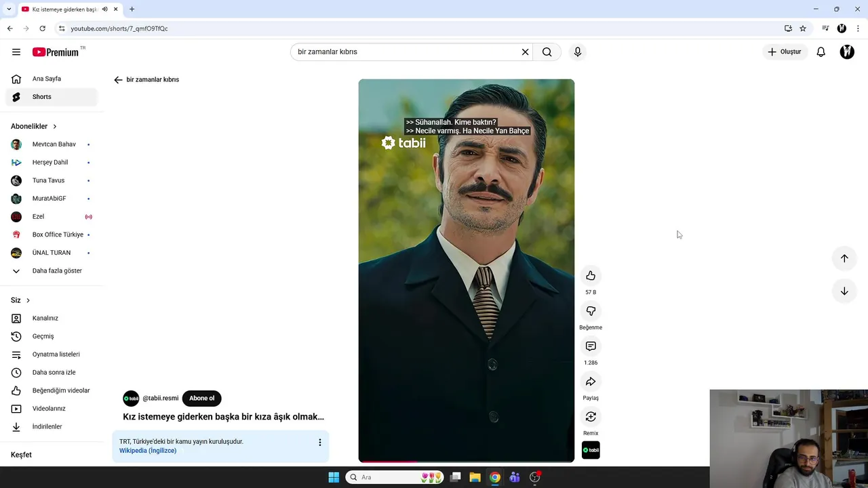Open Tuna Tavus channel subscription
868x488 pixels.
point(52,180)
